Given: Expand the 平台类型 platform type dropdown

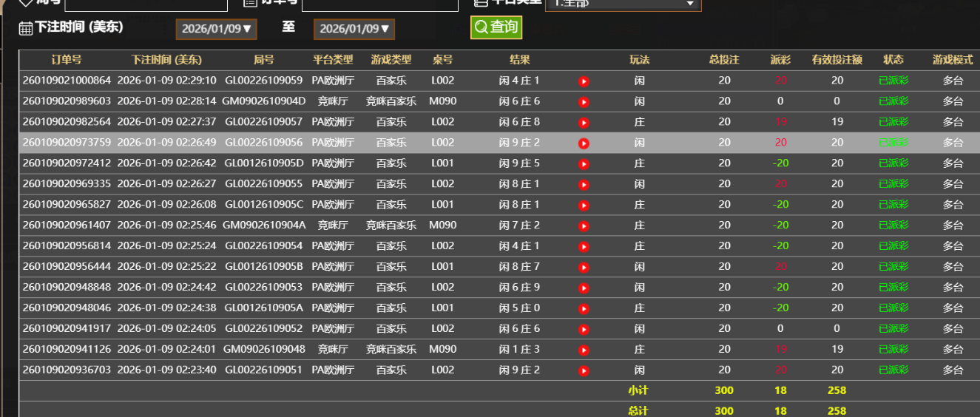Looking at the screenshot, I should click(623, 4).
